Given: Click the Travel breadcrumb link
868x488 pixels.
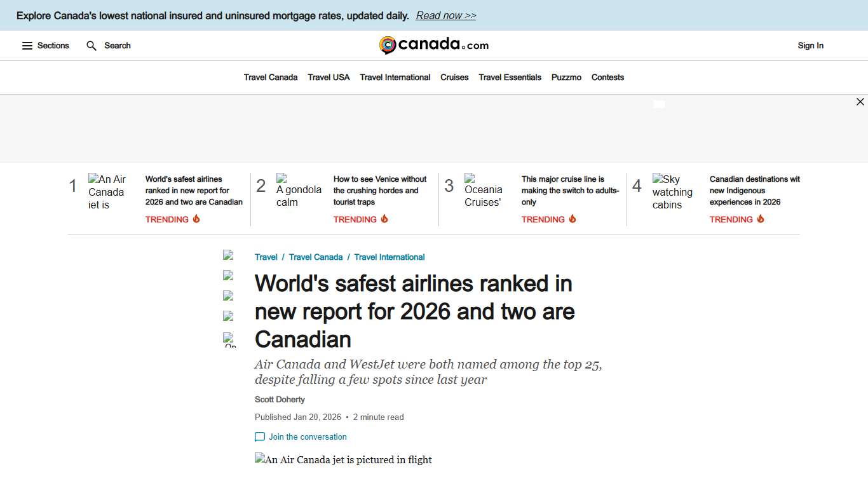Looking at the screenshot, I should coord(266,257).
